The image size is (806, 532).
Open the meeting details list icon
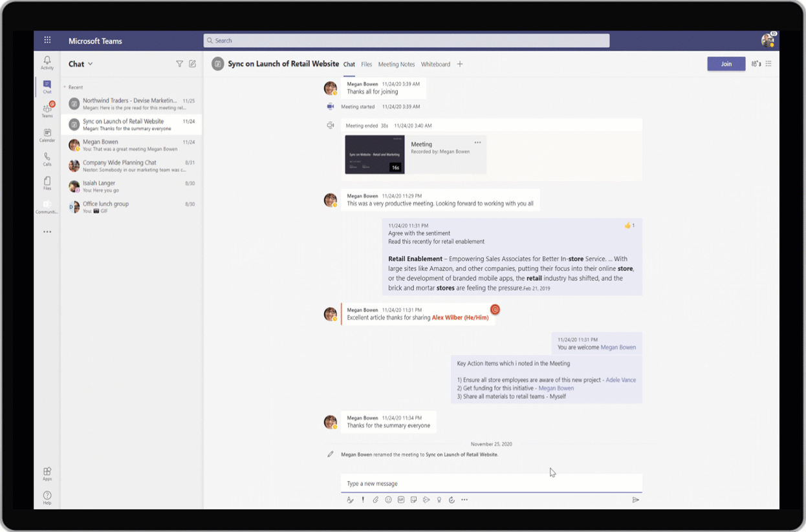coord(768,64)
